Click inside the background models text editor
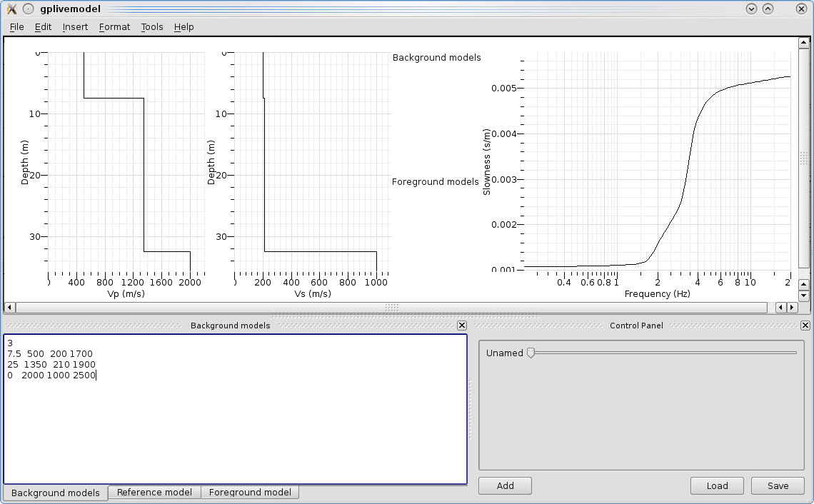Screen dimensions: 814x504 tap(236, 428)
